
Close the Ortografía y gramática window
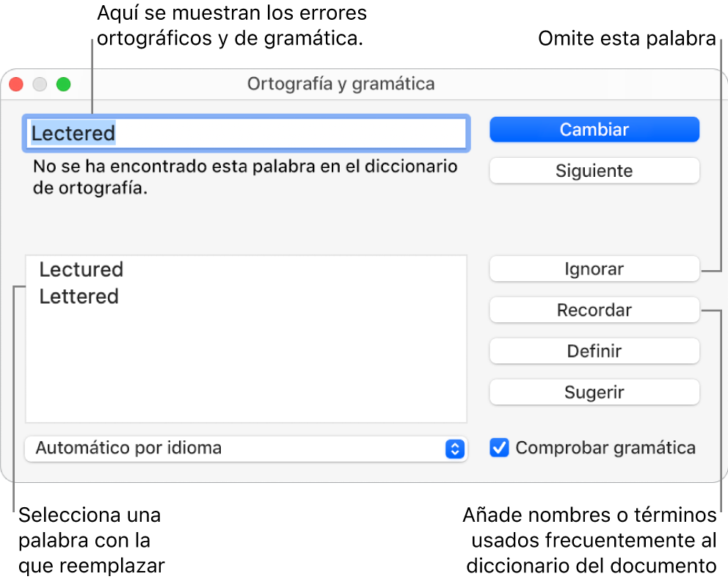point(16,84)
